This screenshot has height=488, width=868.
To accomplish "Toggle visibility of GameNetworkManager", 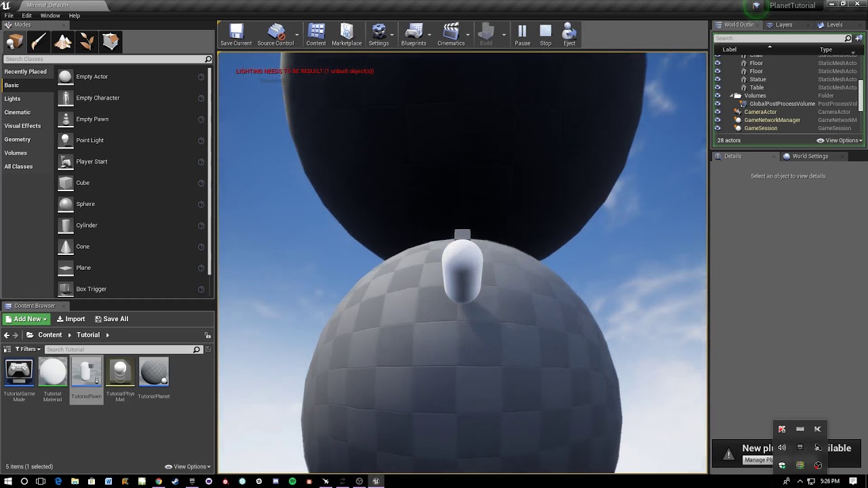I will coord(717,120).
